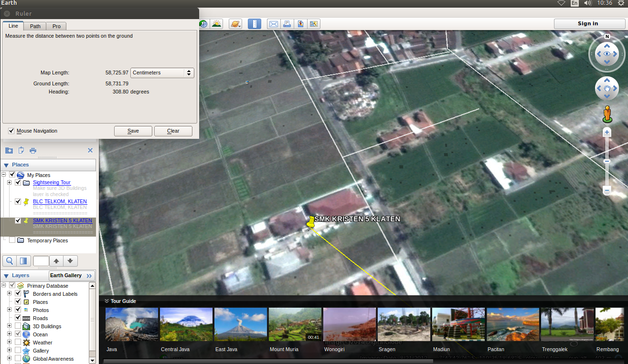Screen dimensions: 628x364
Task: Collapse the Primary Database tree node
Action: pyautogui.click(x=4, y=285)
